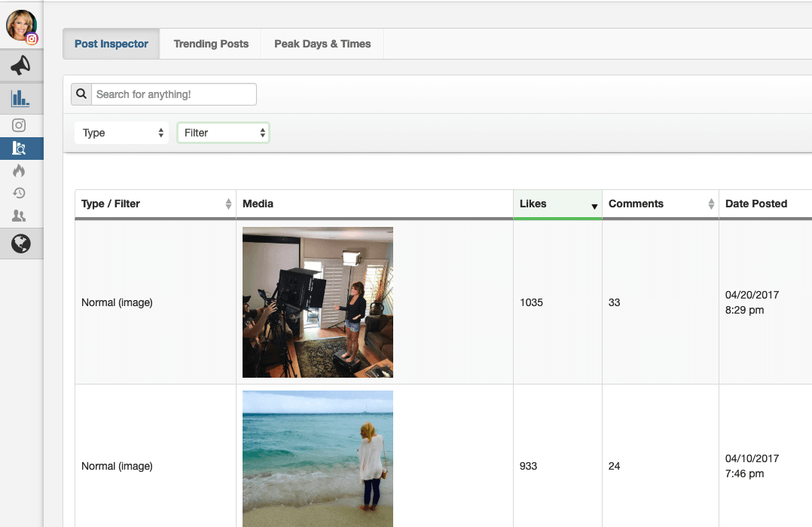
Task: Open the flame trending icon
Action: click(x=18, y=170)
